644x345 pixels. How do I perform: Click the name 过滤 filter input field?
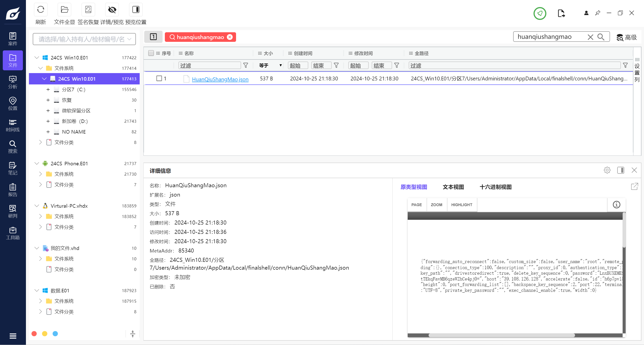pyautogui.click(x=209, y=66)
